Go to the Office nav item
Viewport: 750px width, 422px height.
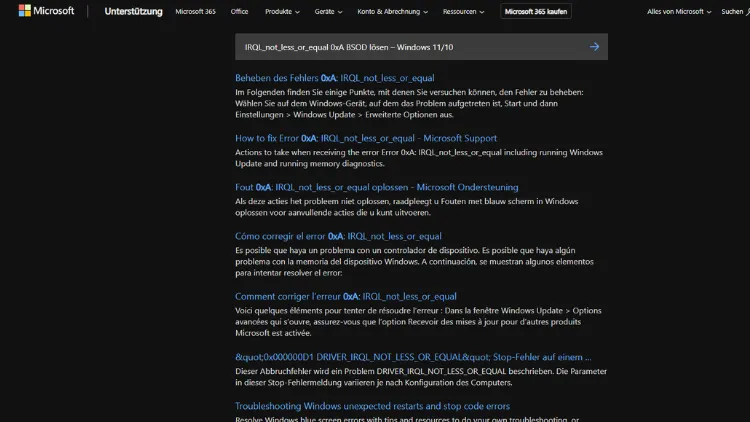239,11
